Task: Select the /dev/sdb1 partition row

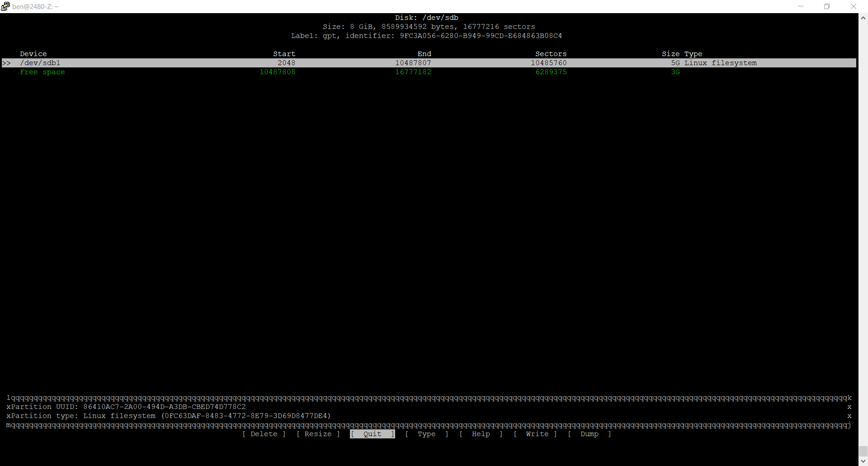Action: coord(40,63)
